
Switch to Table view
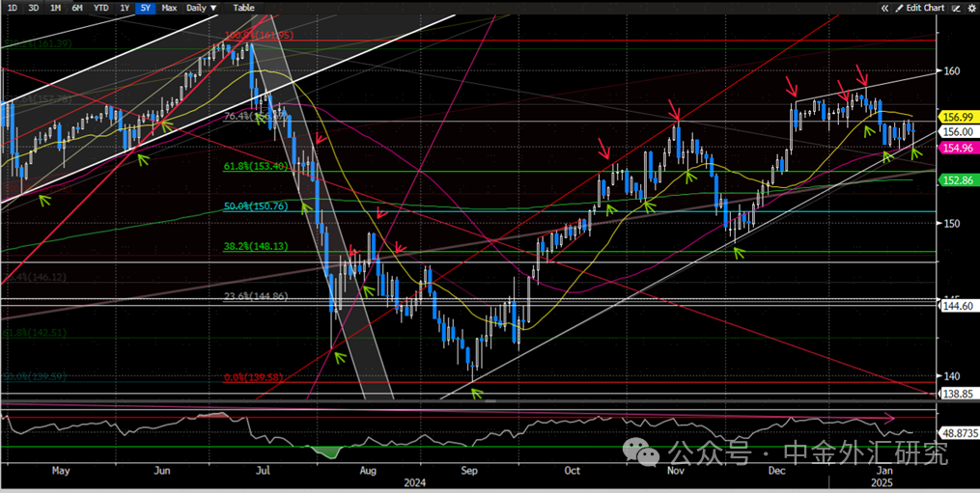click(244, 8)
